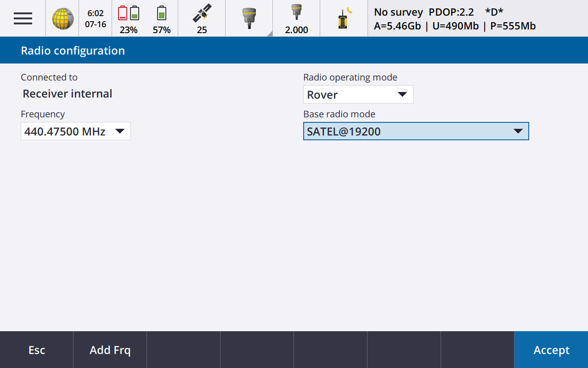Click the GNSS receiver icon in the status bar

coord(249,18)
